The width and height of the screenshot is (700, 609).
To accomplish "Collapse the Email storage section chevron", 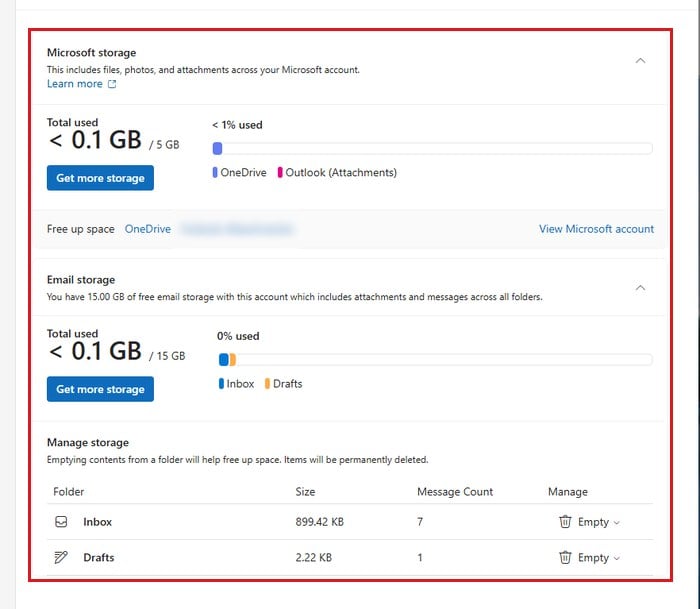I will [640, 288].
